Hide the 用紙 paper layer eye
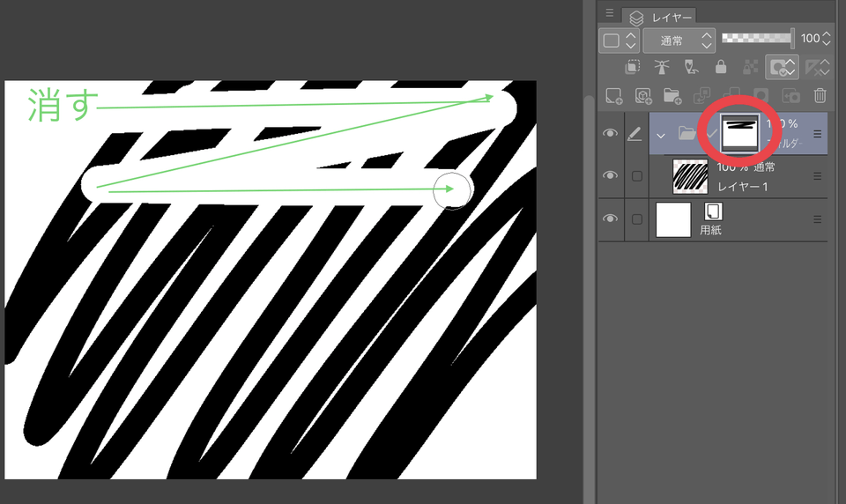 pyautogui.click(x=610, y=219)
